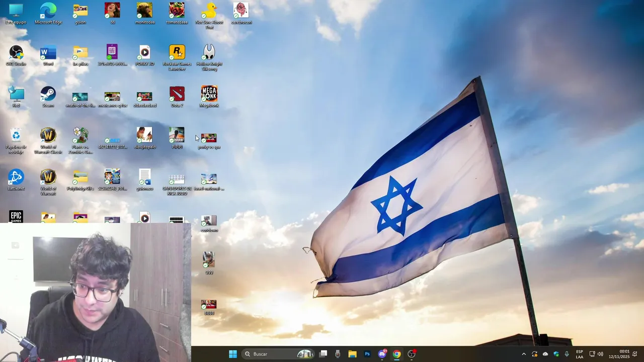Viewport: 644px width, 362px height.
Task: Open File Explorer from taskbar
Action: (x=352, y=354)
